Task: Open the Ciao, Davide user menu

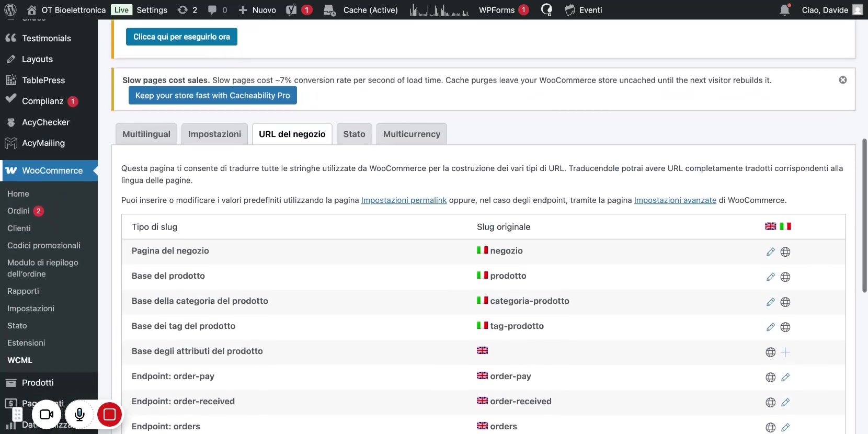Action: click(x=831, y=10)
